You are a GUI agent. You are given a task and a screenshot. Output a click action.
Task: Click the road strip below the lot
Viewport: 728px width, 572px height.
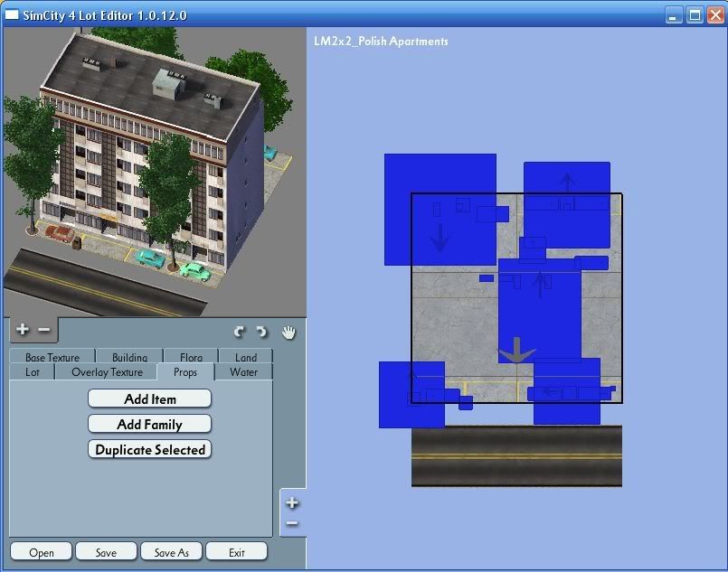pyautogui.click(x=516, y=456)
